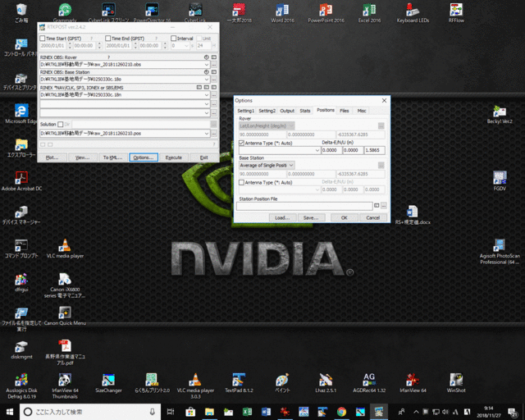Open Google Chrome from the taskbar

point(341,412)
